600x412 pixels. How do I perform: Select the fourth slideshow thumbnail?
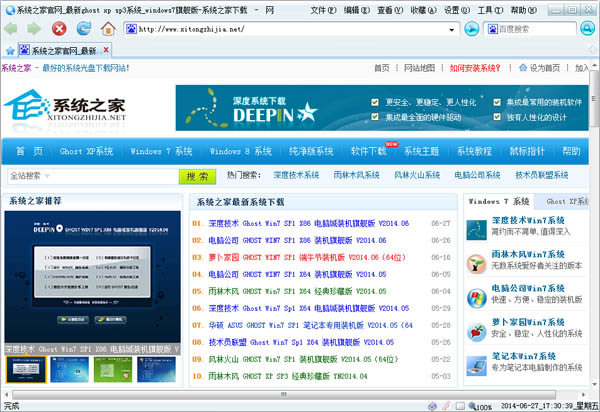(156, 369)
